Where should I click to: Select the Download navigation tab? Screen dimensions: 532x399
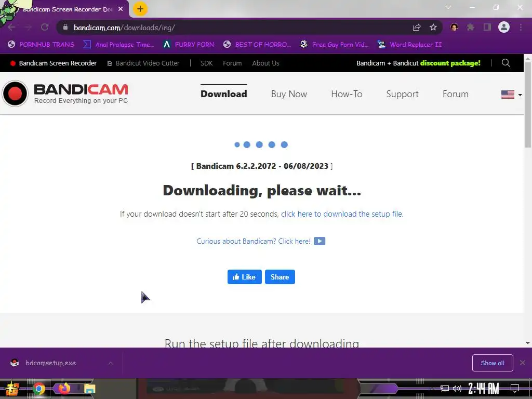pos(224,94)
